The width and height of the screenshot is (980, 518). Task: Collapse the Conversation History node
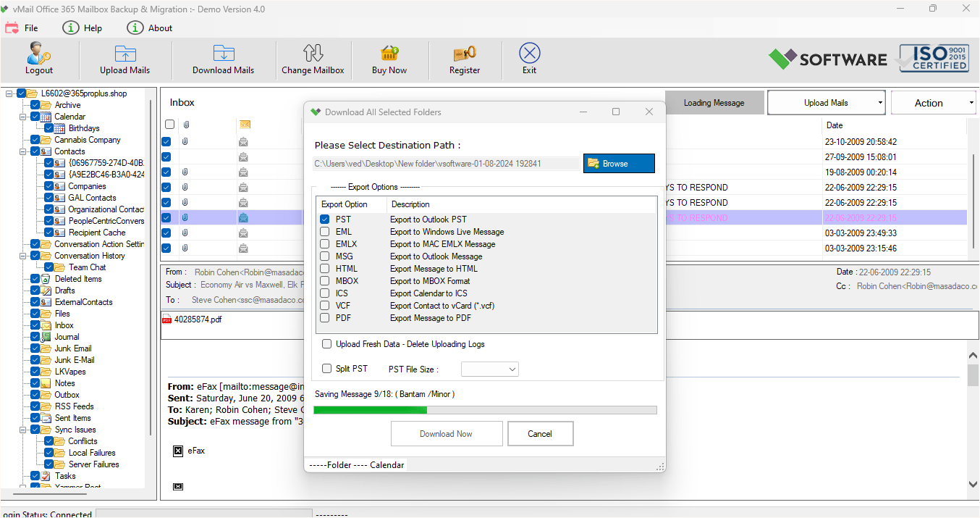pyautogui.click(x=23, y=256)
